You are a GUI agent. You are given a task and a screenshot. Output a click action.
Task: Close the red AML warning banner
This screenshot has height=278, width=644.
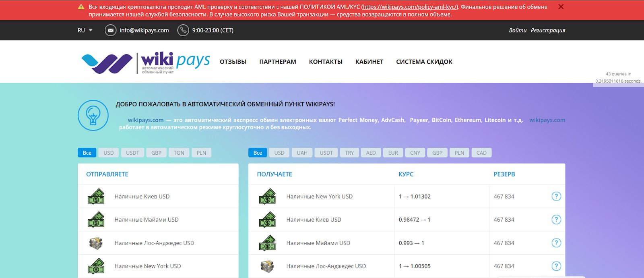pos(561,7)
